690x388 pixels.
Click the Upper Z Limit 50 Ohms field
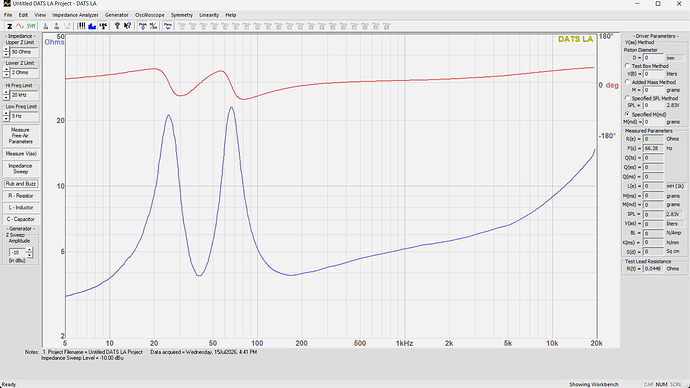[x=24, y=52]
